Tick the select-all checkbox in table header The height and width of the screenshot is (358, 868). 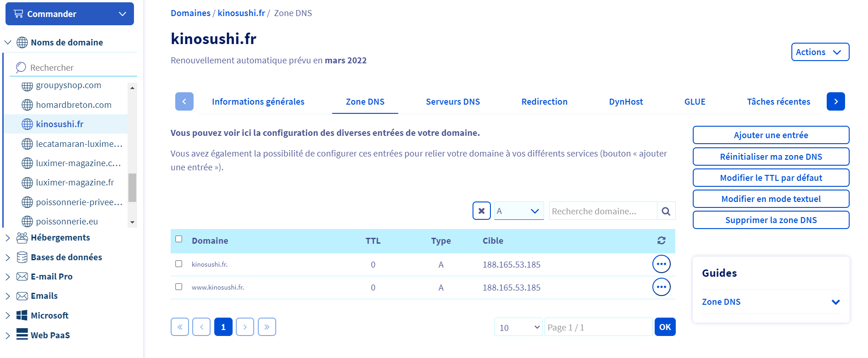(179, 239)
